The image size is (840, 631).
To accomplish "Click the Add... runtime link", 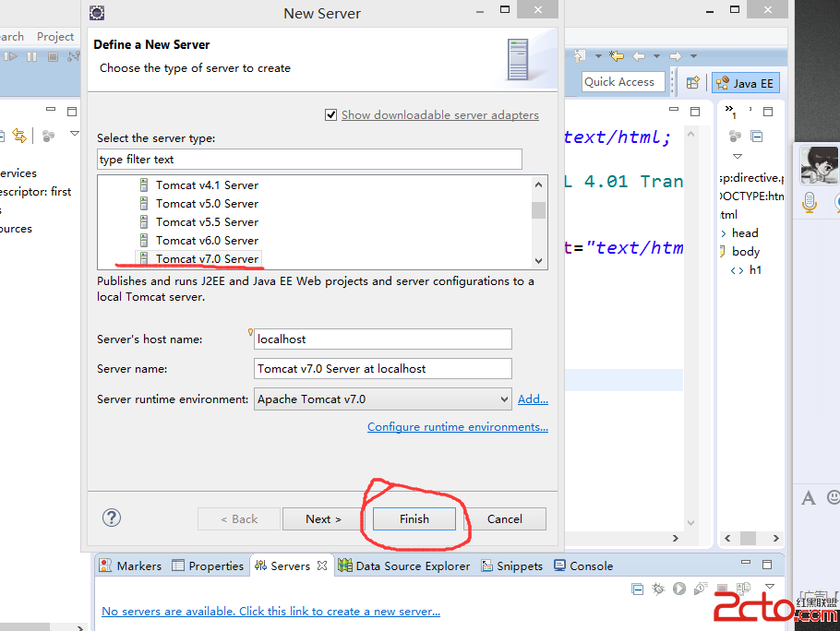I will [x=533, y=399].
